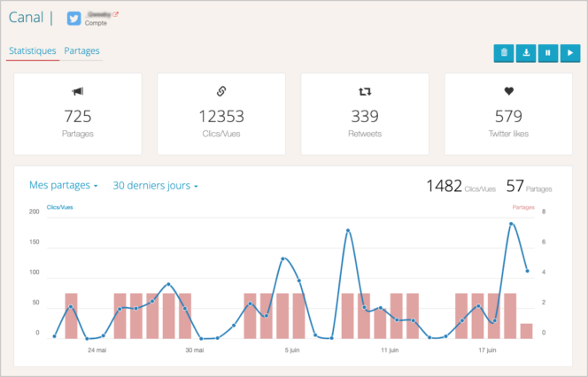Click the Partages chart legend label

pos(523,207)
